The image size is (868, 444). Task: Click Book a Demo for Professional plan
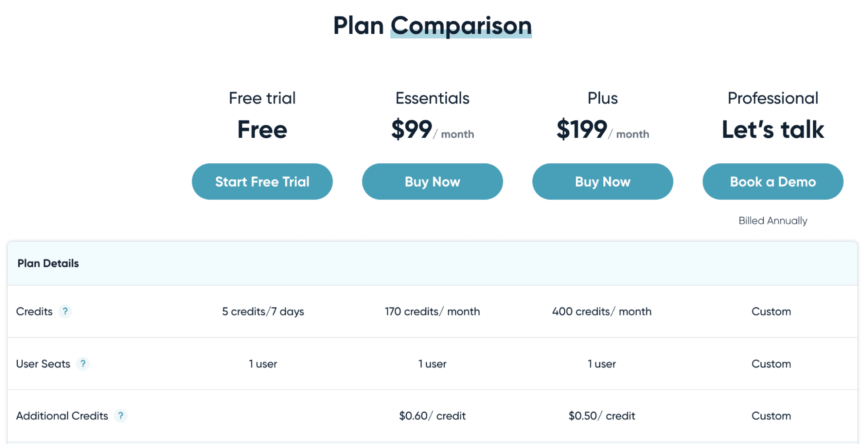(x=772, y=181)
